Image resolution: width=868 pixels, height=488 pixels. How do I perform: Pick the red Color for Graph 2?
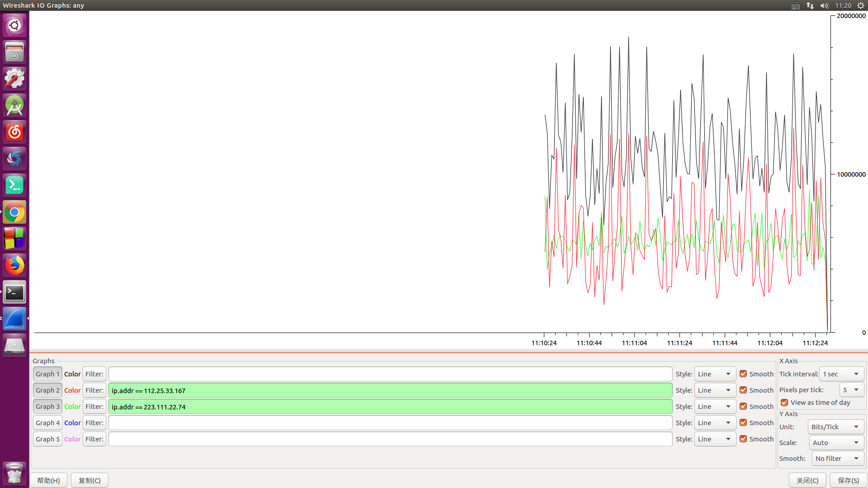(72, 390)
